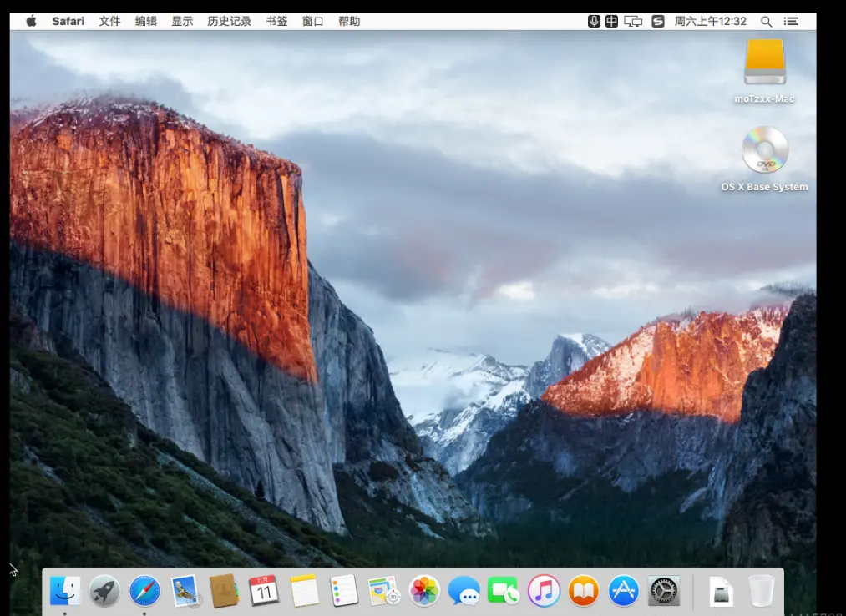This screenshot has height=616, width=846.
Task: Open the 中 input method menu
Action: pos(611,21)
